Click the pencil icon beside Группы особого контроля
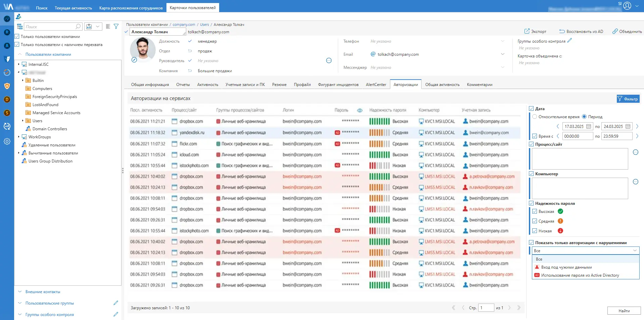This screenshot has height=320, width=644. pos(569,41)
